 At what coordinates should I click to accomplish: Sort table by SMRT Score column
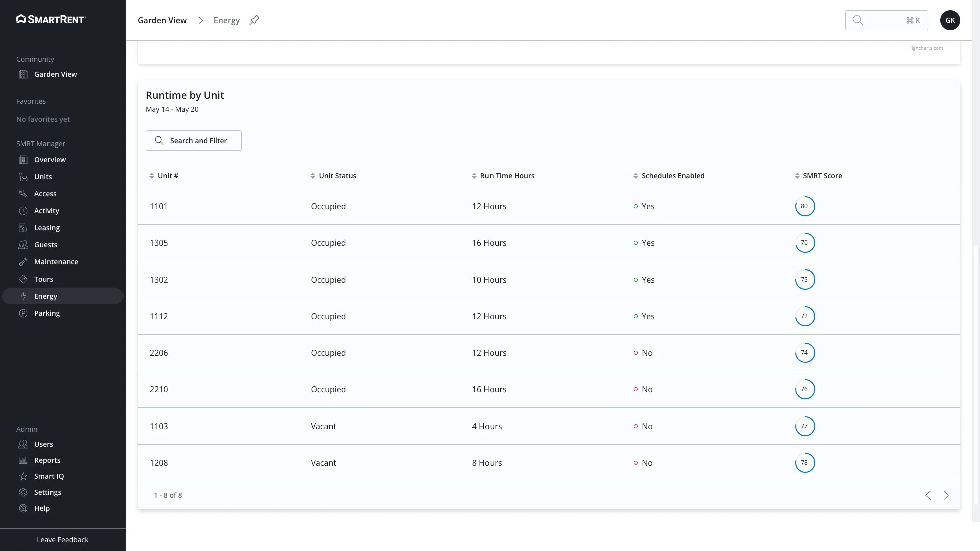818,176
